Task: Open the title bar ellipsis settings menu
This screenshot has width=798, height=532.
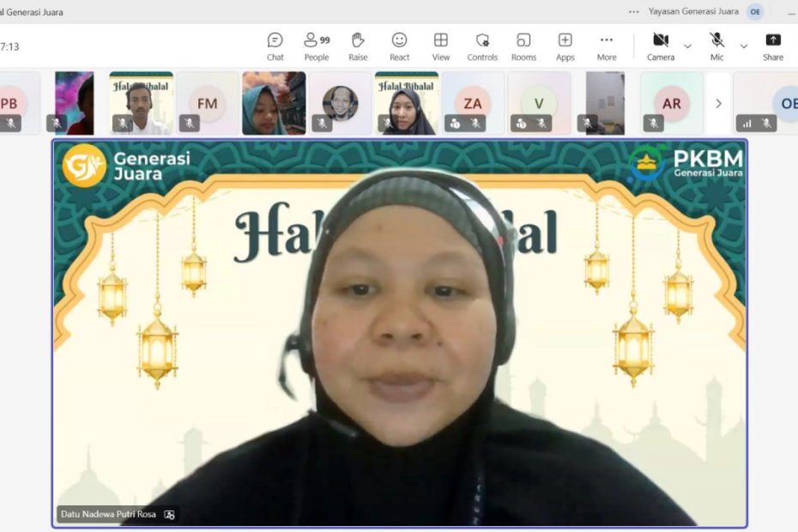Action: 634,11
